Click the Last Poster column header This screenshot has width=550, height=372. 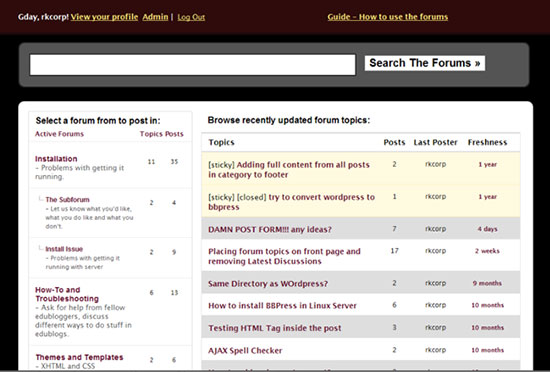[435, 142]
